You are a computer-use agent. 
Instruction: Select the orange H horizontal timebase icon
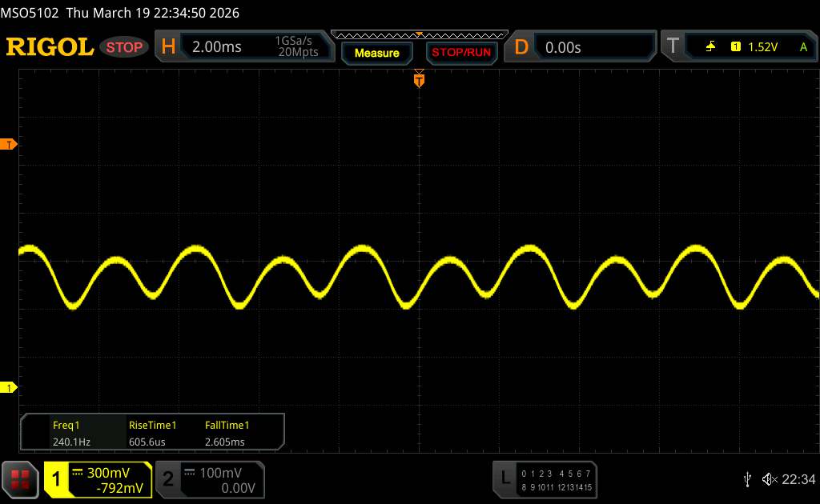(x=168, y=47)
